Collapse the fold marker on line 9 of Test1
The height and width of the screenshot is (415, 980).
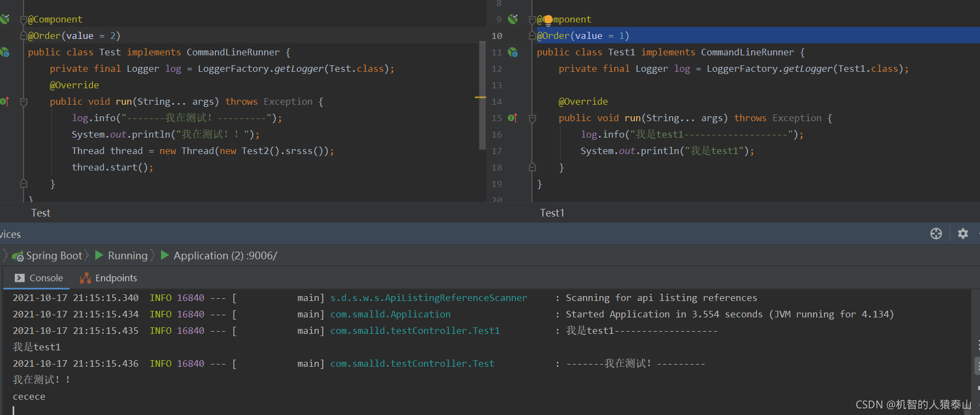[532, 20]
